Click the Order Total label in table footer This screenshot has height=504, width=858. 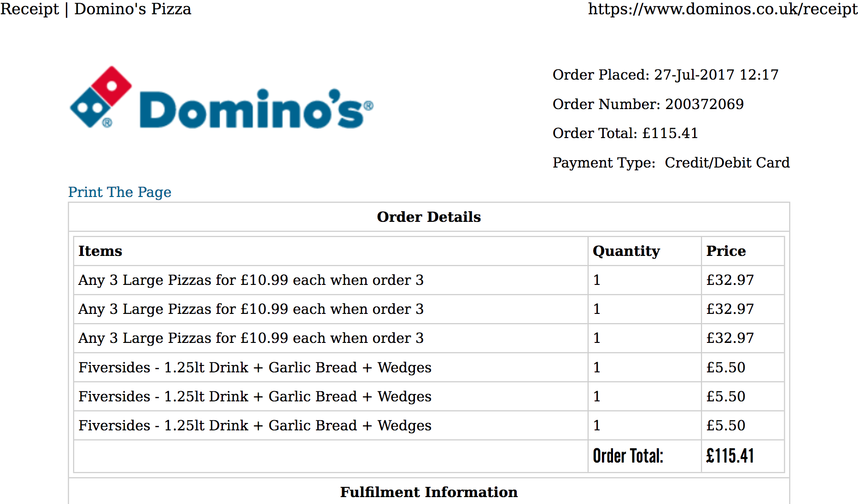(x=628, y=456)
